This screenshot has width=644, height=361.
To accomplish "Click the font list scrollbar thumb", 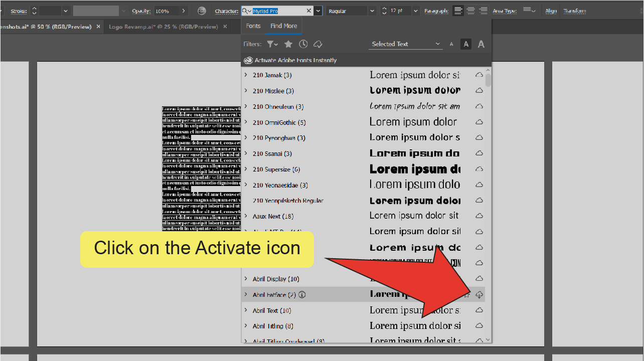I will [489, 80].
